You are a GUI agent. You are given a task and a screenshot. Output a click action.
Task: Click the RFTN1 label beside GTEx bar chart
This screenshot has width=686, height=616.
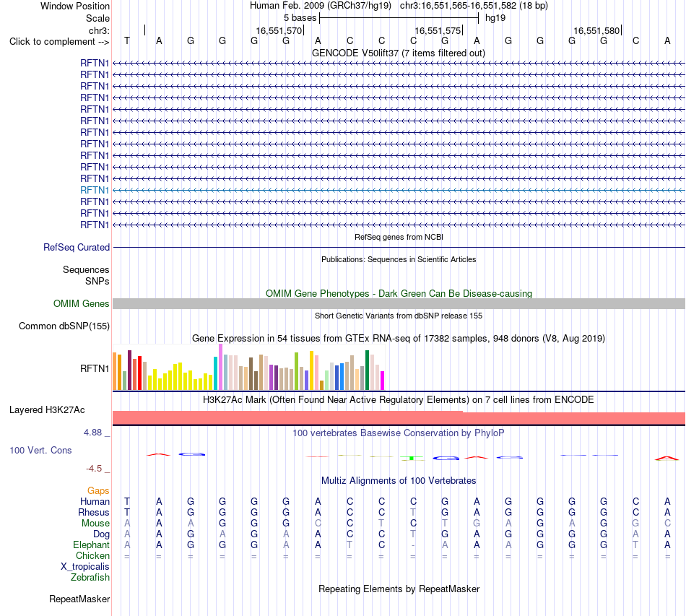point(95,368)
